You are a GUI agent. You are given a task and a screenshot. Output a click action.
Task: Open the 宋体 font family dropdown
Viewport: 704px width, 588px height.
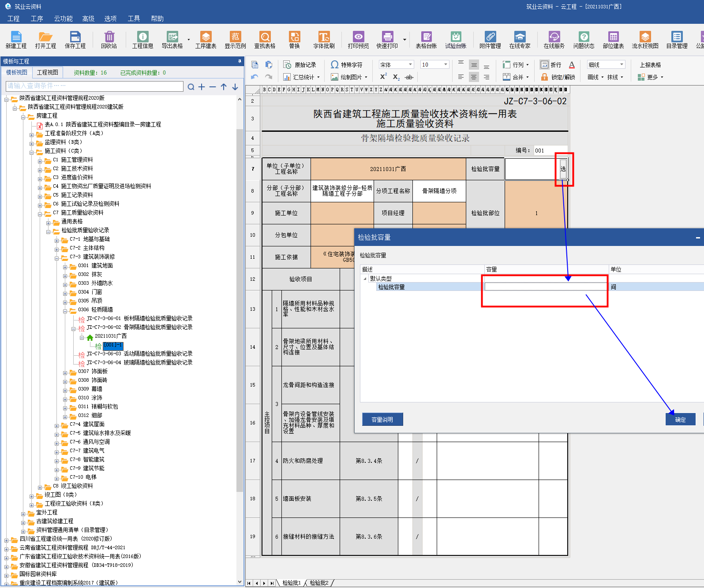coord(410,65)
